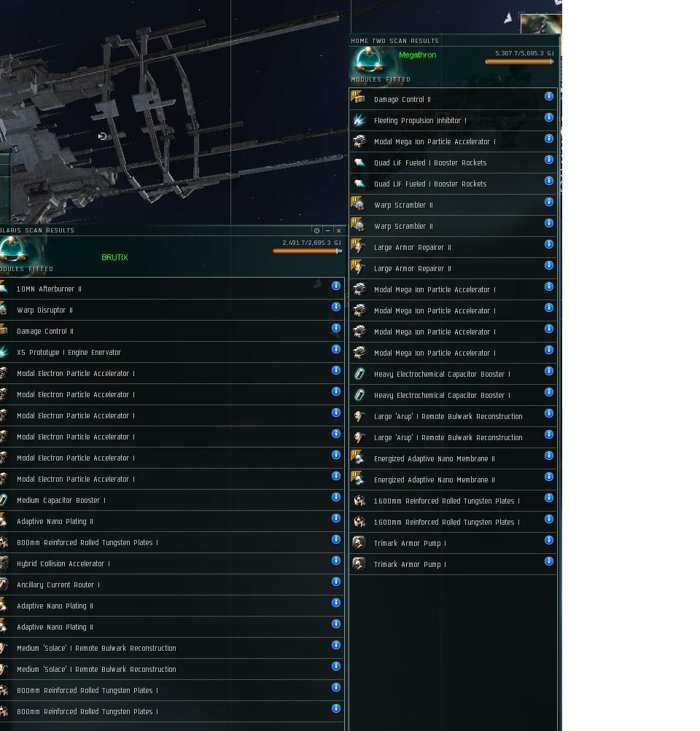Viewport: 700px width, 731px height.
Task: Click the 2,491.7/2,695.3 GJ capacitor value
Action: (311, 243)
